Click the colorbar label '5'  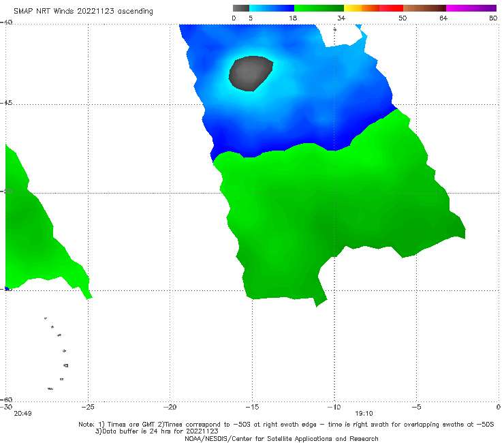click(251, 18)
